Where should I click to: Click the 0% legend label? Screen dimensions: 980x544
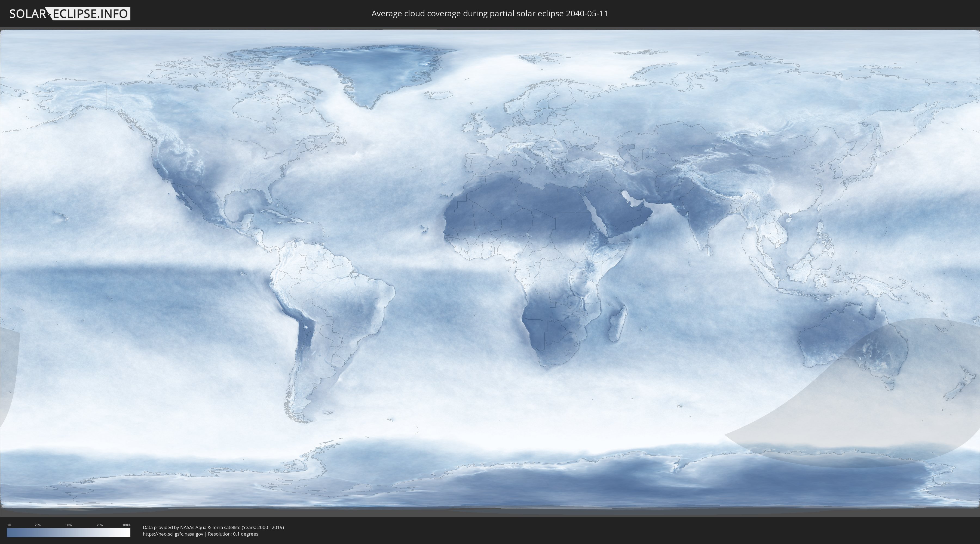point(9,525)
